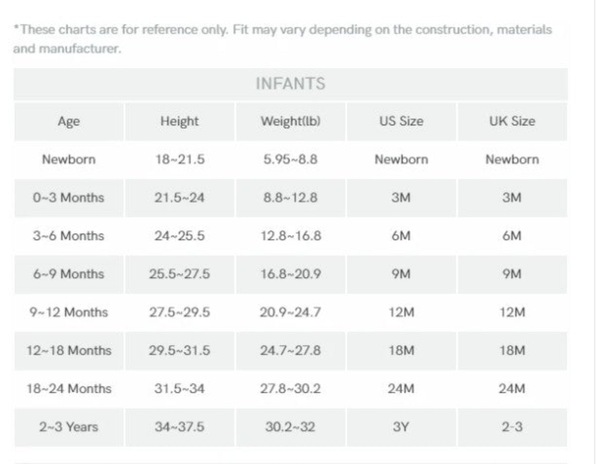Select the Newborn age row label
The width and height of the screenshot is (600, 464).
click(x=69, y=160)
